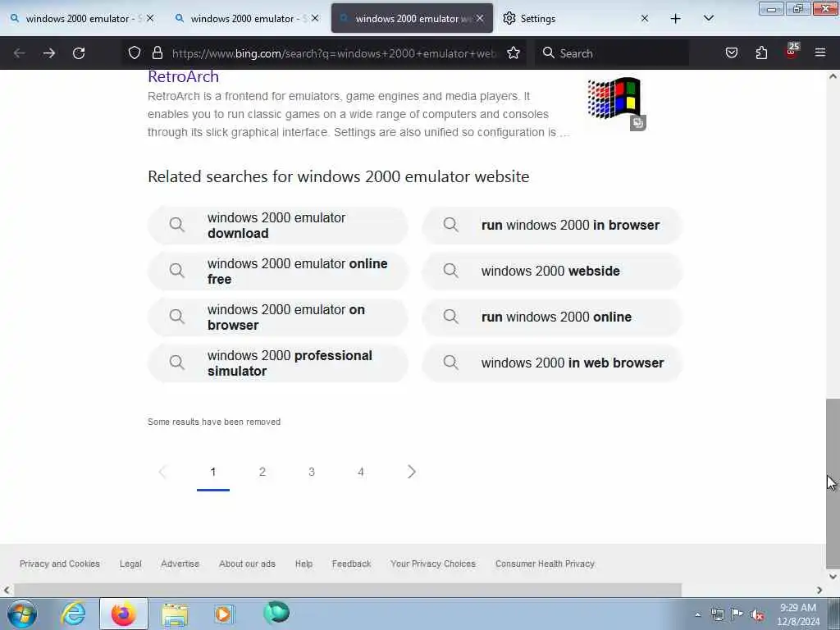Open Your Privacy Choices footer link
The image size is (840, 630).
coord(433,564)
